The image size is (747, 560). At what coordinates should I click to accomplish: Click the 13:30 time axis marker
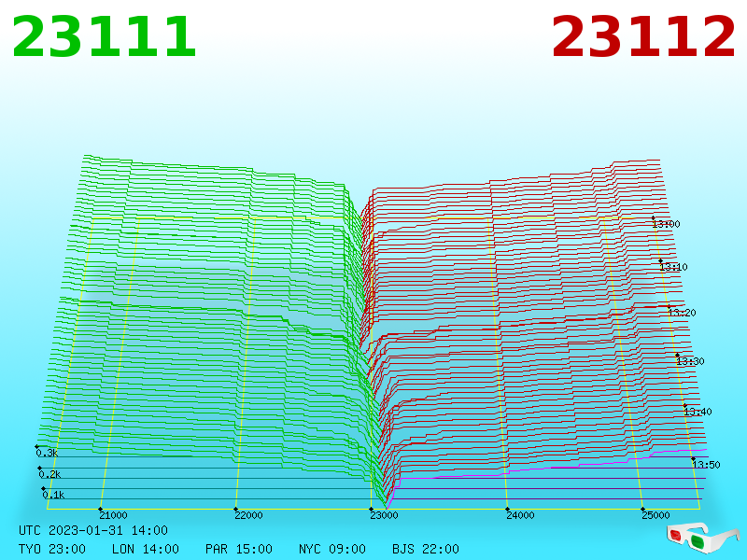pyautogui.click(x=690, y=361)
